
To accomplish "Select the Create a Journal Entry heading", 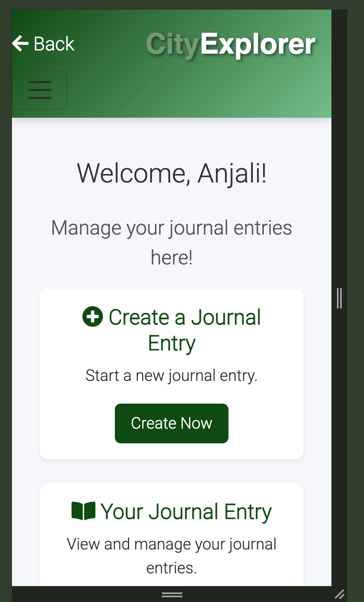I will point(172,330).
